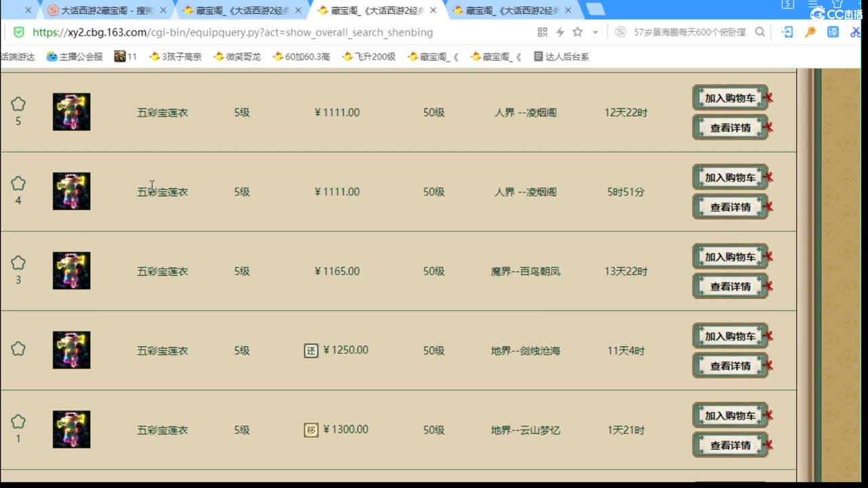Click the lightning speed-mode icon
The image size is (868, 488).
coord(560,32)
